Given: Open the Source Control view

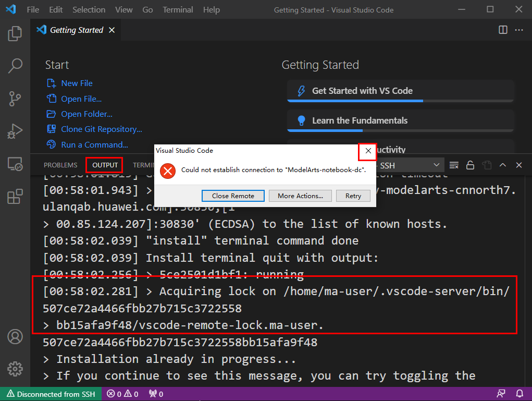Looking at the screenshot, I should click(15, 99).
